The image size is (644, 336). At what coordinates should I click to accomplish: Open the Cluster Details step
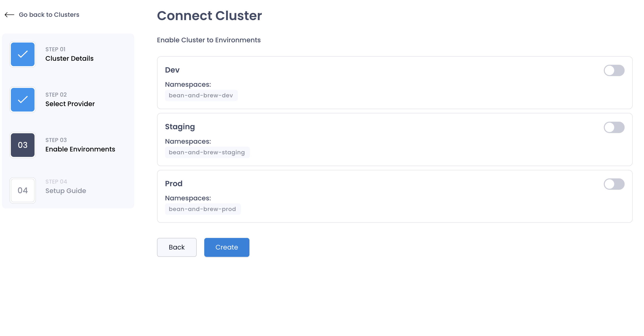pos(69,58)
